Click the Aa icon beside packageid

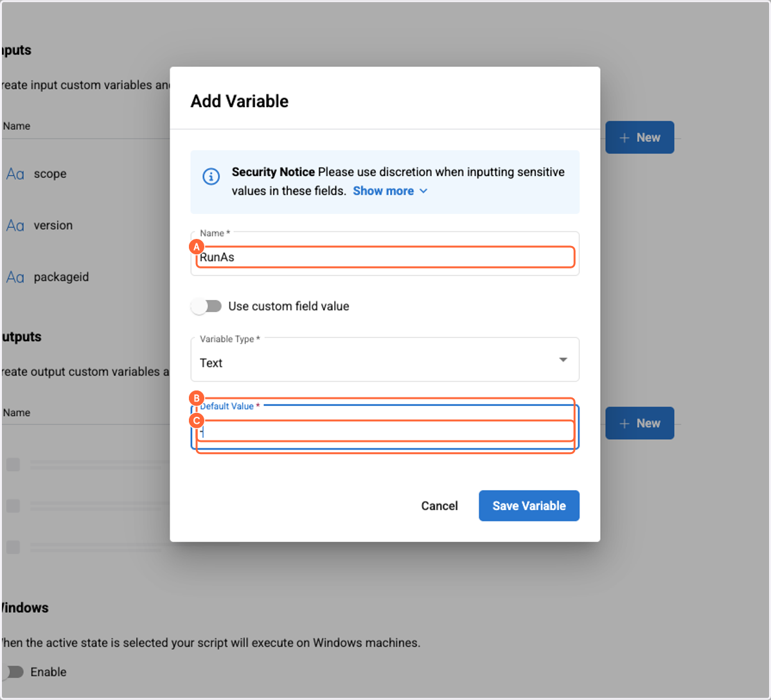[15, 277]
